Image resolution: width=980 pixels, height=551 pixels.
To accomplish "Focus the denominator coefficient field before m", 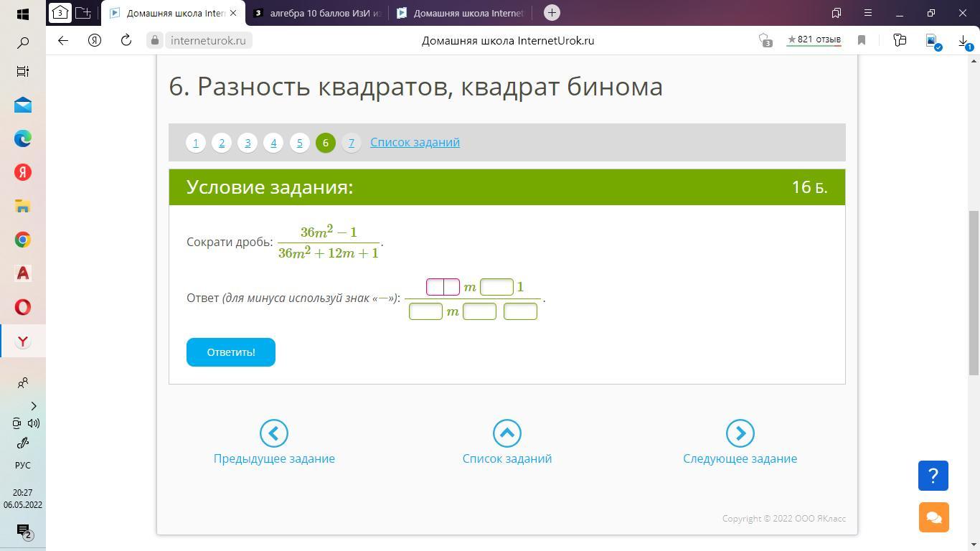I will click(x=425, y=311).
